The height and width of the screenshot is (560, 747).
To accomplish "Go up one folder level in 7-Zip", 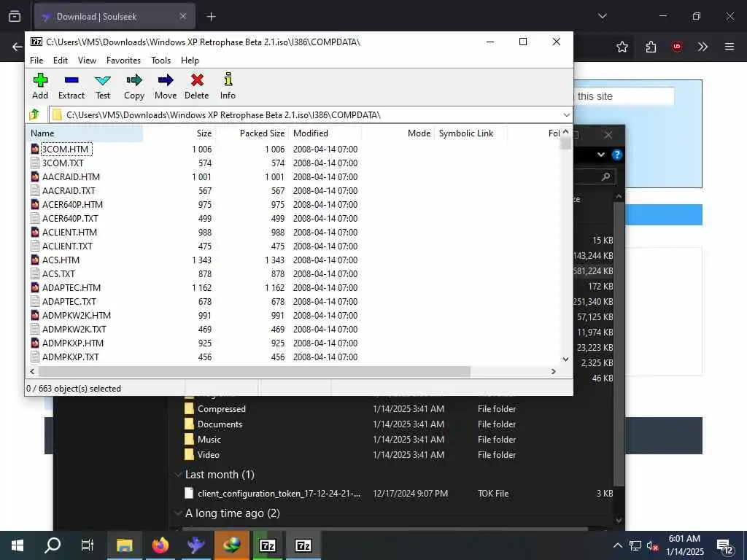I will pyautogui.click(x=34, y=114).
